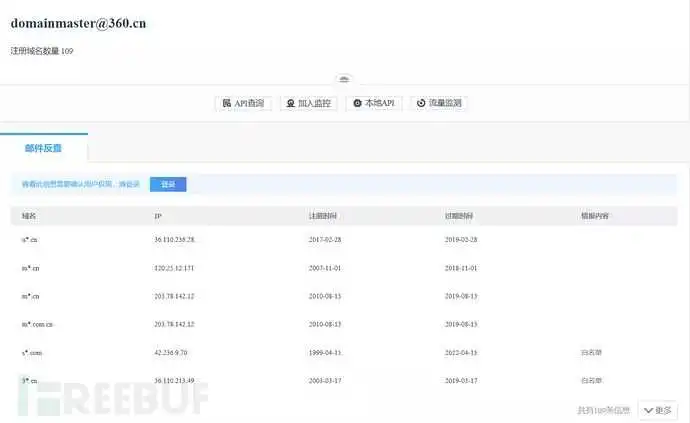Click the m*.cn domain in the 120.25.12.171 row
The height and width of the screenshot is (423, 690).
tap(30, 268)
